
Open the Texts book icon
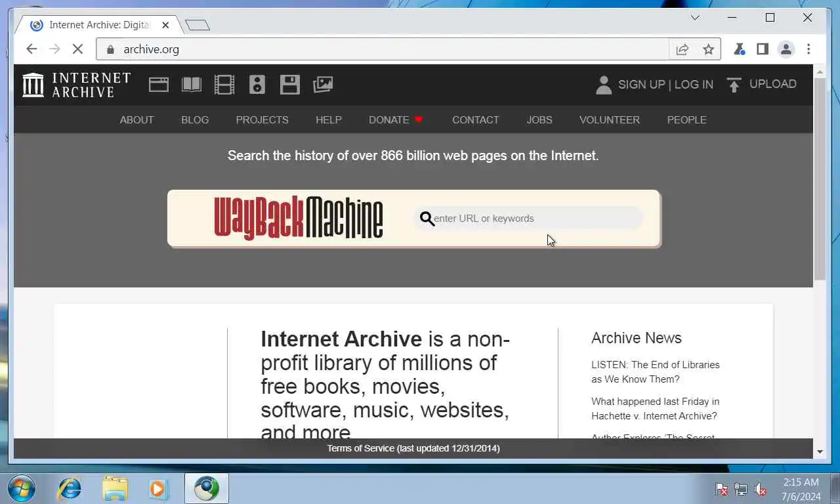(192, 85)
